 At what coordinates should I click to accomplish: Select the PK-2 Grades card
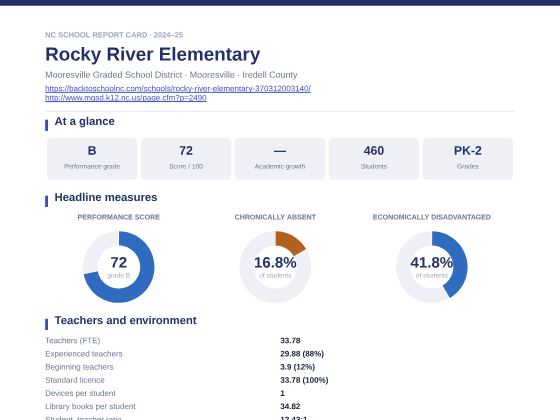[468, 159]
